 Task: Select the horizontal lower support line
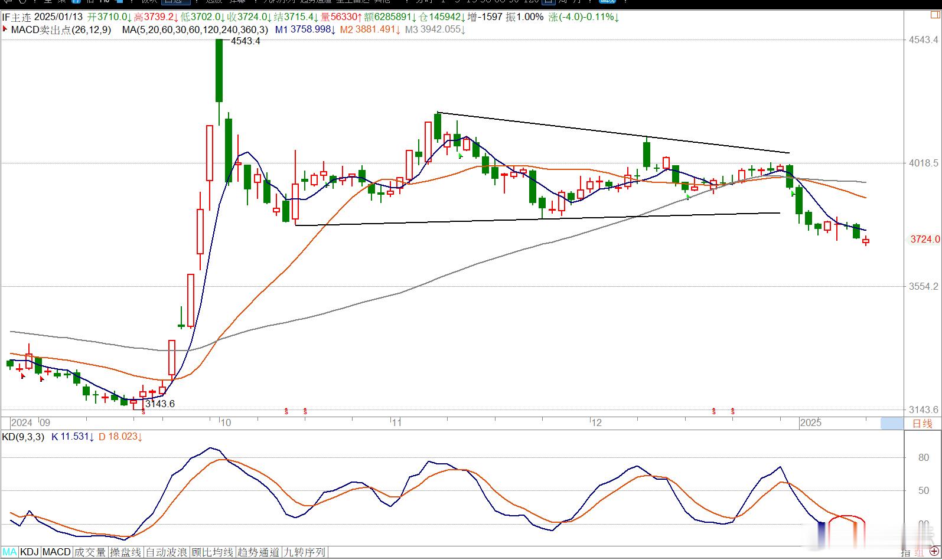click(537, 219)
